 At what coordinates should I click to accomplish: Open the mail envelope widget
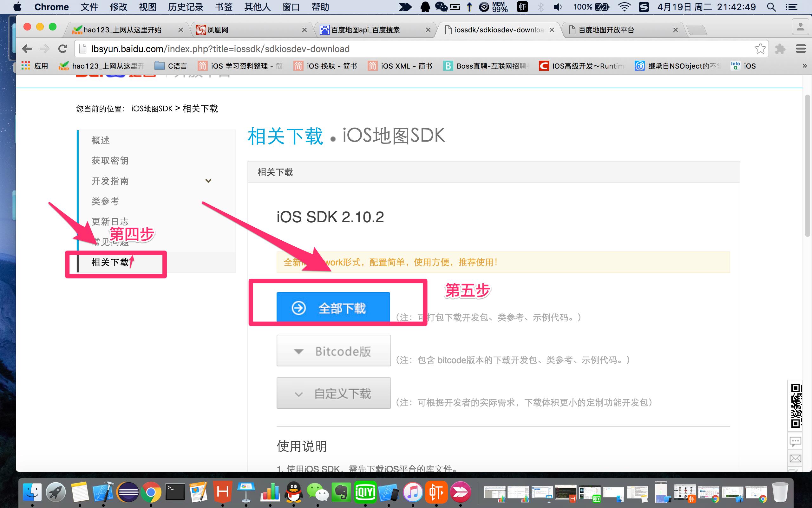tap(795, 458)
